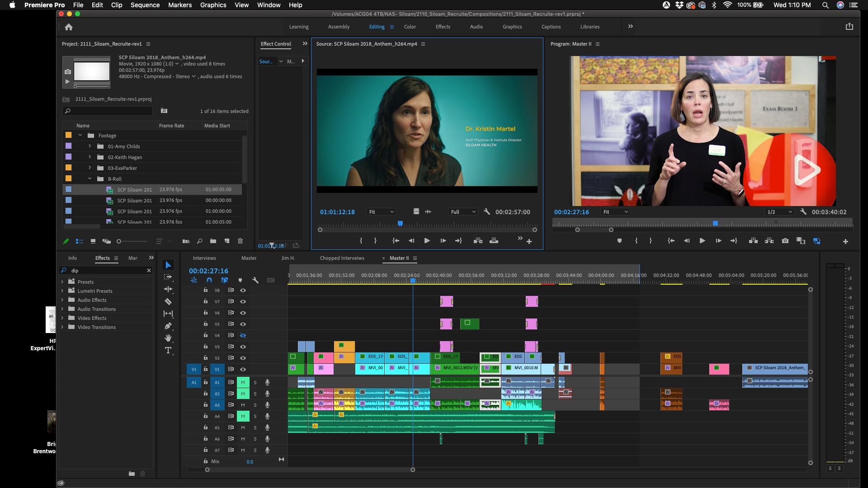Click the Source monitor playhead scrubber
Viewport: 868px width, 488px height.
400,224
